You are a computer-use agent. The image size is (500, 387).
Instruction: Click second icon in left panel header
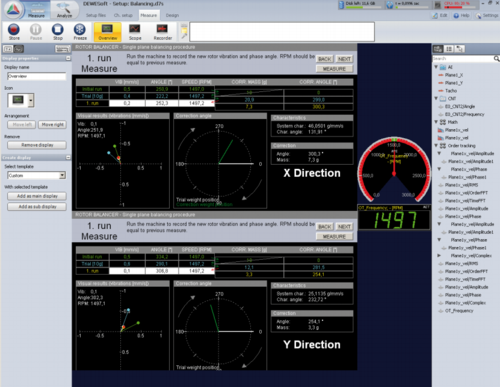coord(19,49)
